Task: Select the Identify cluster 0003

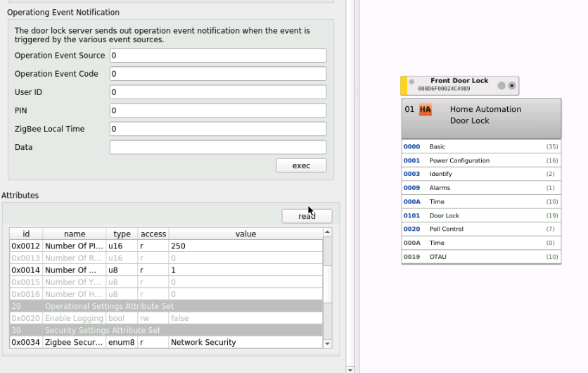Action: [x=481, y=174]
